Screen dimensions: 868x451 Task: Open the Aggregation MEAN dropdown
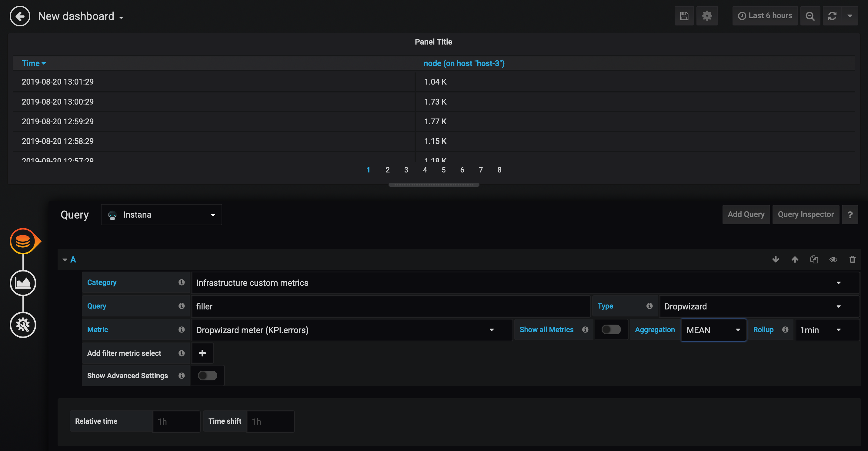713,330
